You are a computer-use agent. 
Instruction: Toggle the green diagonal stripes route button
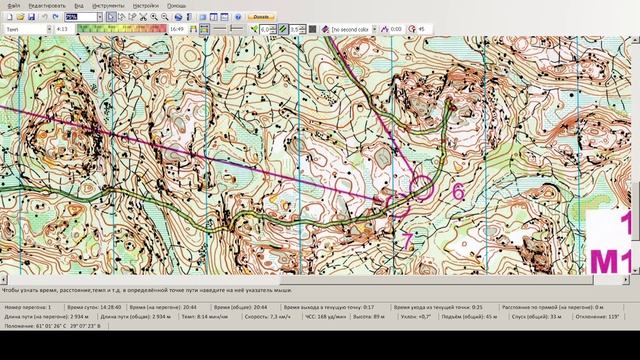click(x=283, y=29)
